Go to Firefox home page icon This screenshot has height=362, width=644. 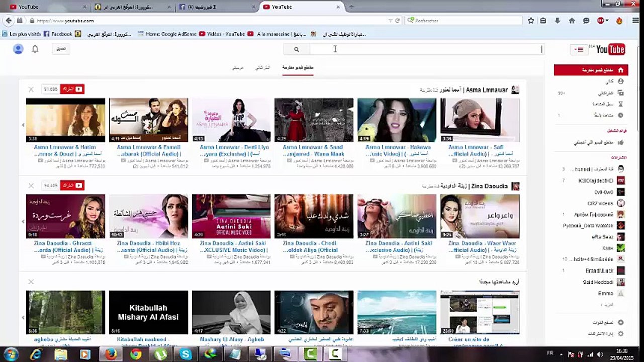coord(572,21)
